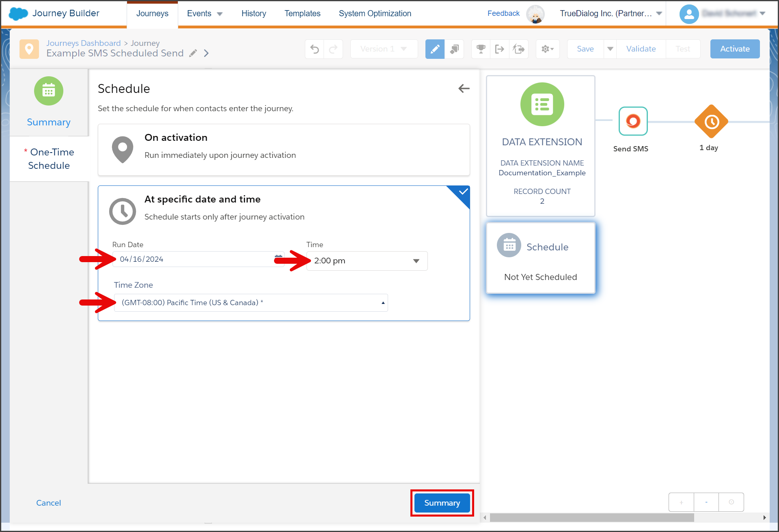Click the horizontal canvas scrollbar
The width and height of the screenshot is (779, 532).
(x=591, y=518)
